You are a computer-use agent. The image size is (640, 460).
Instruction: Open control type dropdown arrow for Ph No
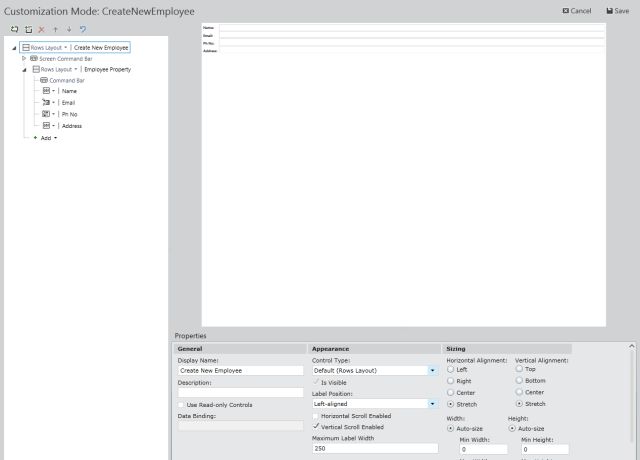[53, 114]
